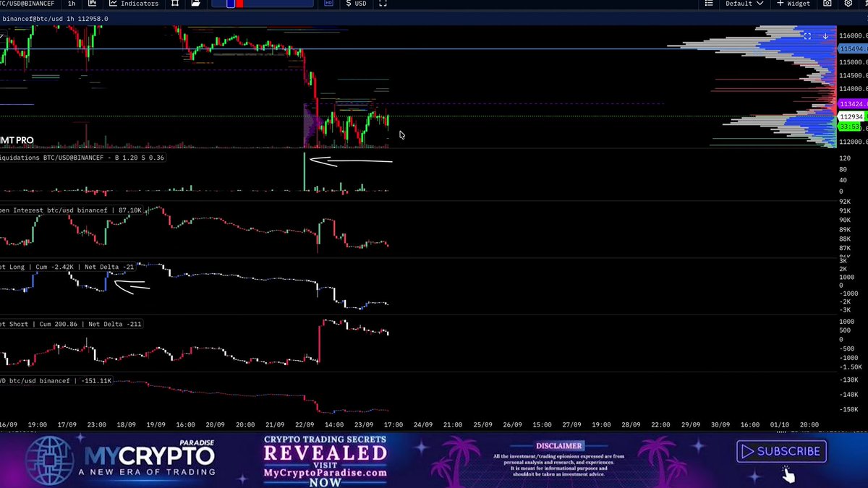This screenshot has height=488, width=868.
Task: Click the crop/frame tool icon
Action: click(175, 4)
